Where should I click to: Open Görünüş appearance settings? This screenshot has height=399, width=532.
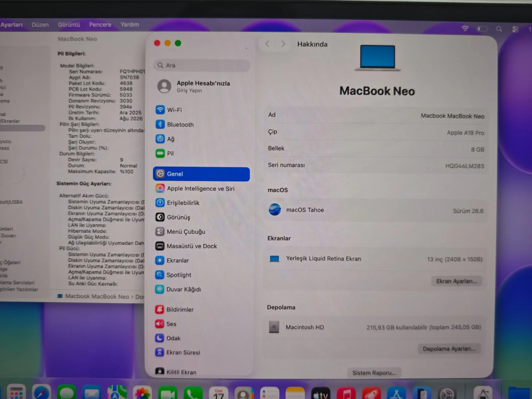tap(201, 217)
